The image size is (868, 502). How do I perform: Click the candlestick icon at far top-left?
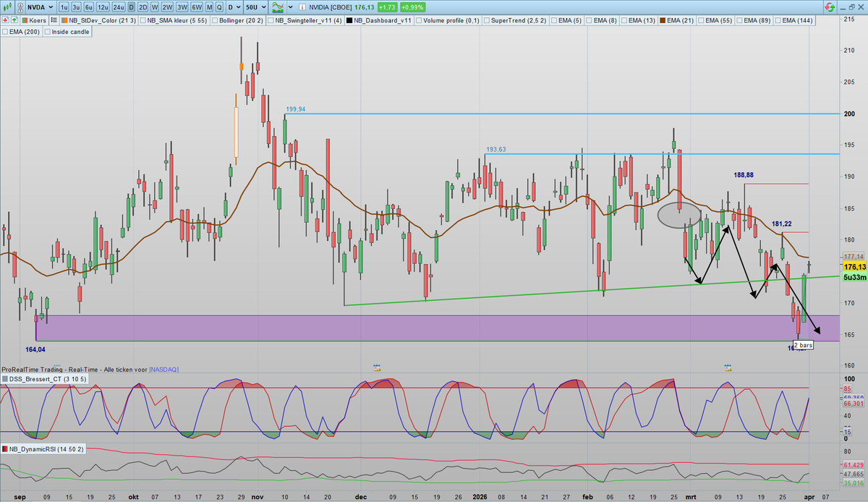(x=7, y=7)
